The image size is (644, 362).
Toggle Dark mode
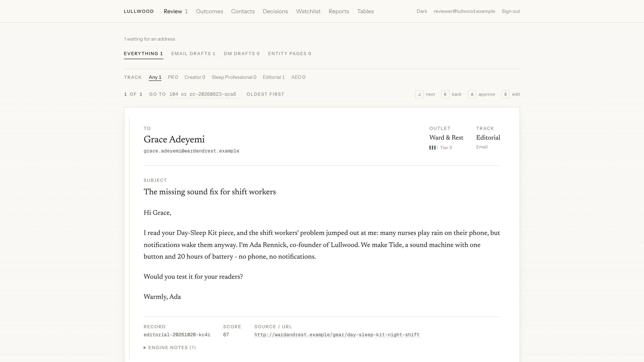pyautogui.click(x=422, y=11)
